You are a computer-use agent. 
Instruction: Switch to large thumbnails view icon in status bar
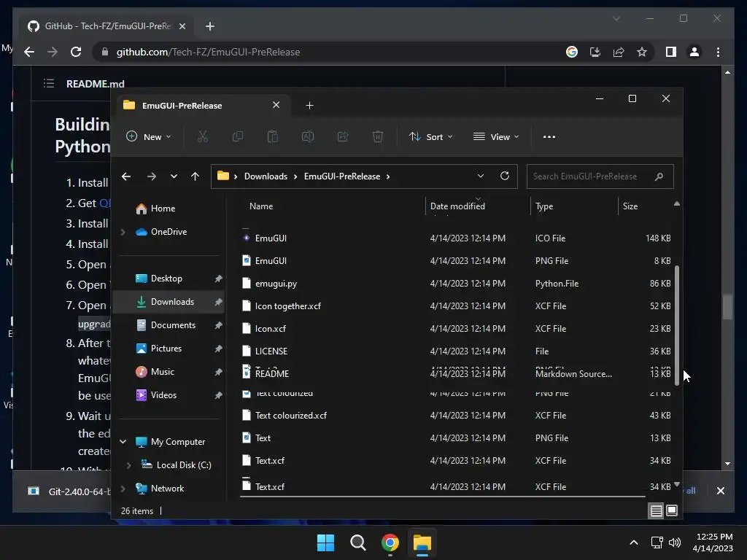pyautogui.click(x=672, y=511)
